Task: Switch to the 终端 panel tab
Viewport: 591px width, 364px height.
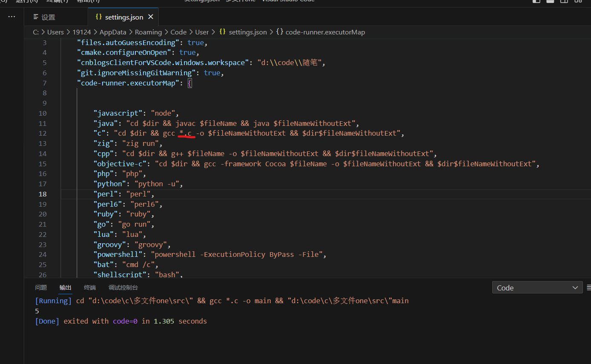Action: point(90,288)
